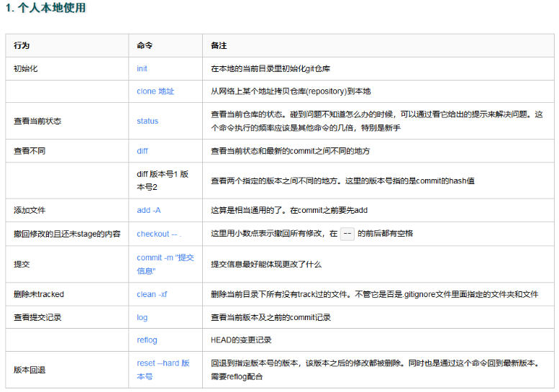Click the note beginning '回退到指定版本号的版本'
This screenshot has height=392, width=559.
tap(376, 370)
